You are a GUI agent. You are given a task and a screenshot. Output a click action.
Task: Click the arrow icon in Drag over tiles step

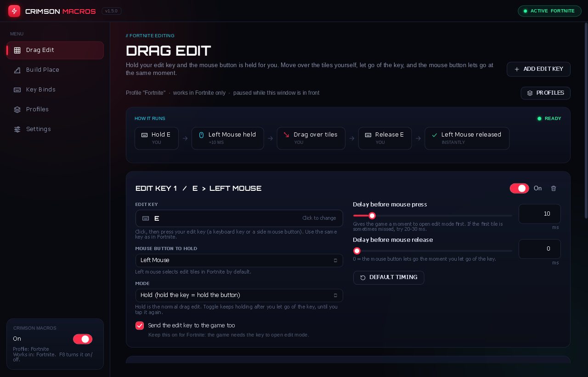286,135
